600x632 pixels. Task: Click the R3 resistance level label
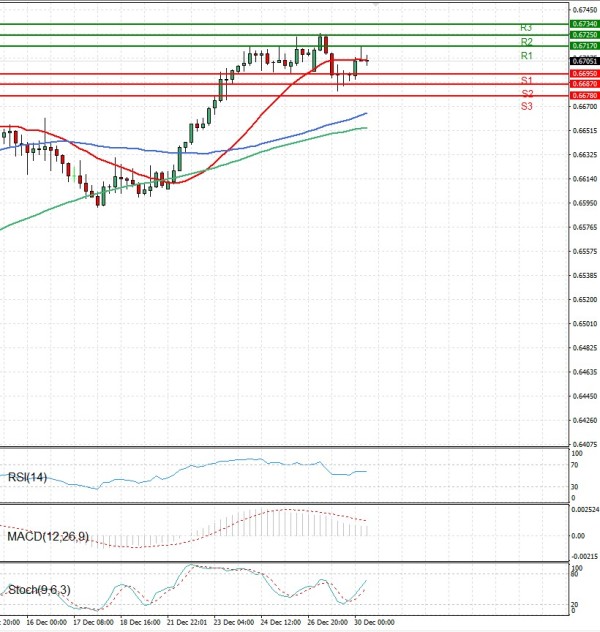click(526, 28)
